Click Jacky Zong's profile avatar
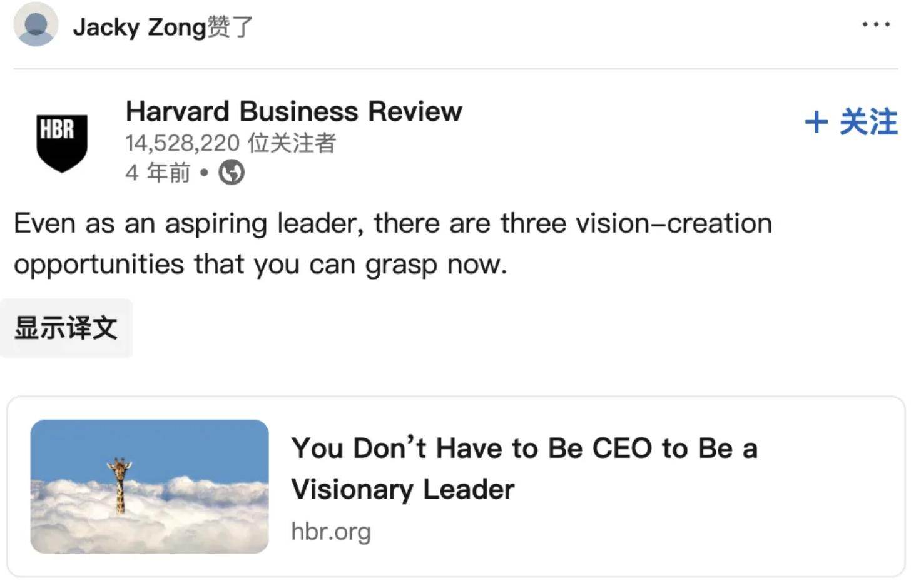Image resolution: width=916 pixels, height=588 pixels. pos(36,25)
